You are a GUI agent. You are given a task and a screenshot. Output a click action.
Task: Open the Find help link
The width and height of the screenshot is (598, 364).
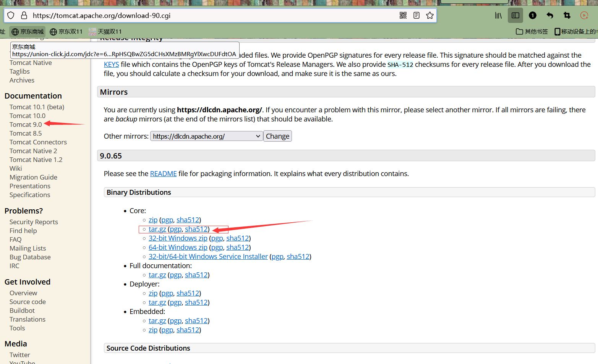point(23,231)
